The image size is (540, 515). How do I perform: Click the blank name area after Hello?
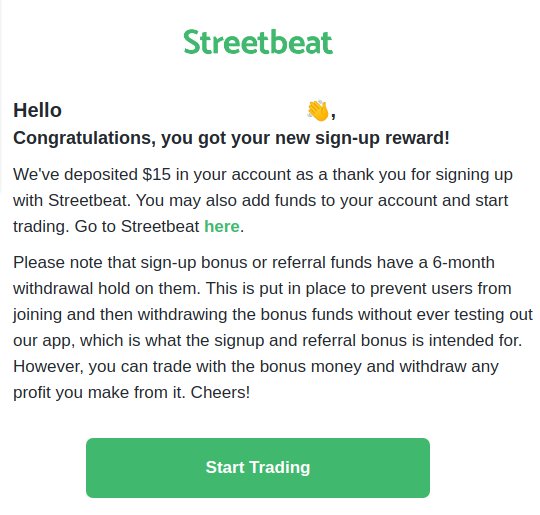(x=184, y=111)
